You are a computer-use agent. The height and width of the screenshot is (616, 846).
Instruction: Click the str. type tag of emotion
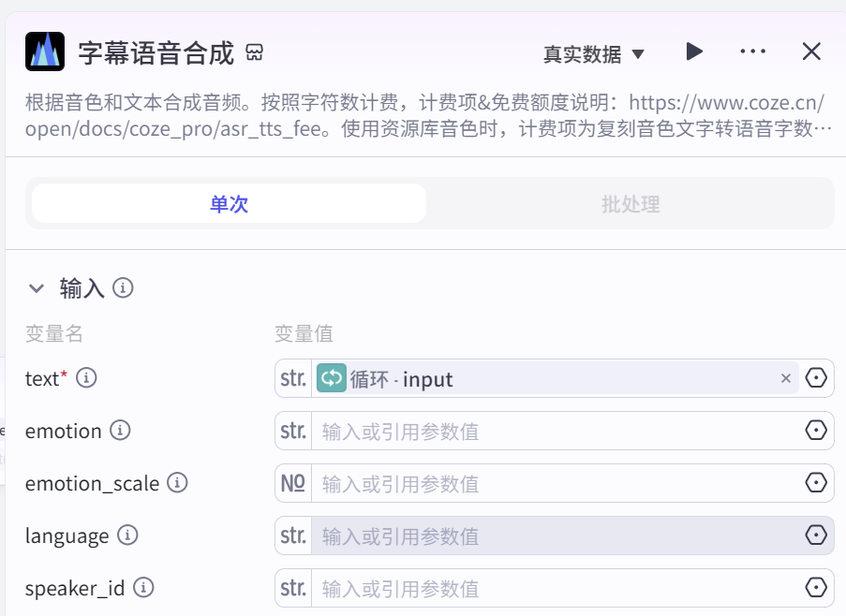pyautogui.click(x=293, y=431)
